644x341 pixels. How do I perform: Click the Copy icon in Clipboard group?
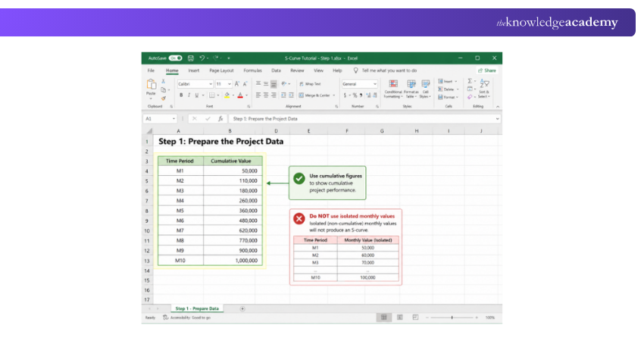(x=164, y=89)
